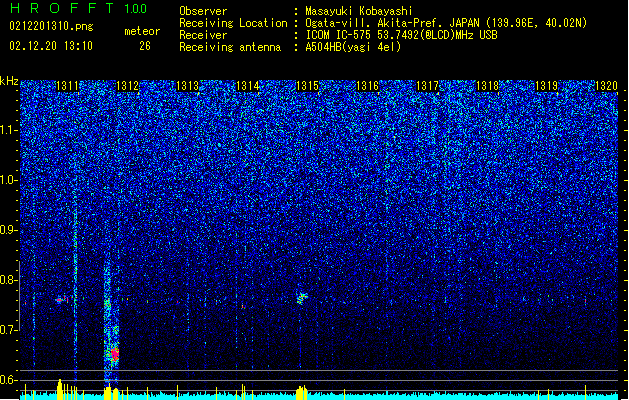Screen dimensions: 629x400
Task: Click the meteor count value 26
Action: pyautogui.click(x=145, y=46)
